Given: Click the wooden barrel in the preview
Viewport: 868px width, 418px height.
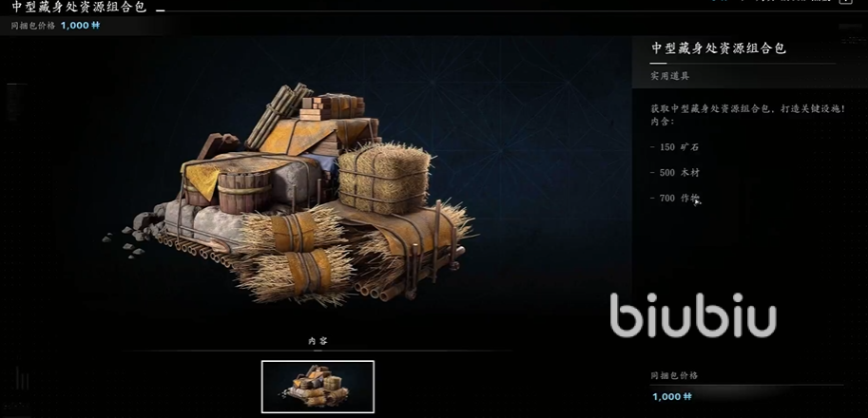Looking at the screenshot, I should click(244, 192).
